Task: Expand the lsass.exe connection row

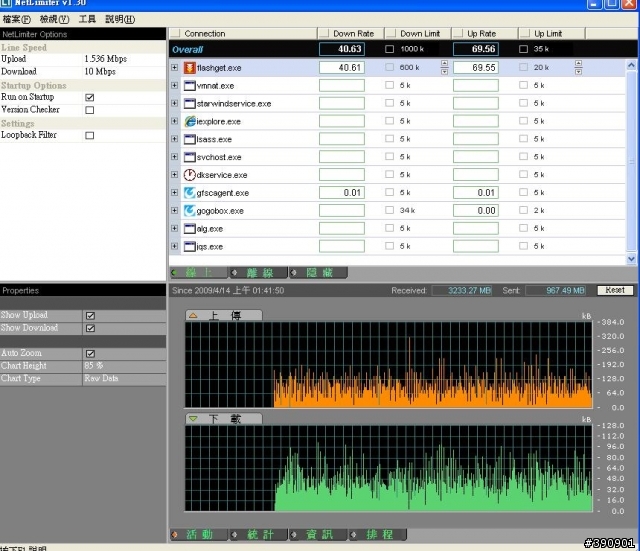Action: coord(175,139)
